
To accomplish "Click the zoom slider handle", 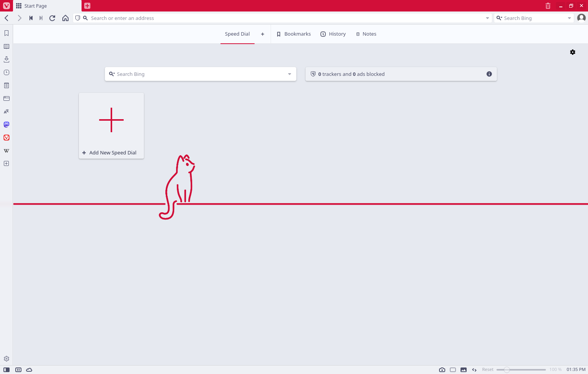I will point(507,370).
